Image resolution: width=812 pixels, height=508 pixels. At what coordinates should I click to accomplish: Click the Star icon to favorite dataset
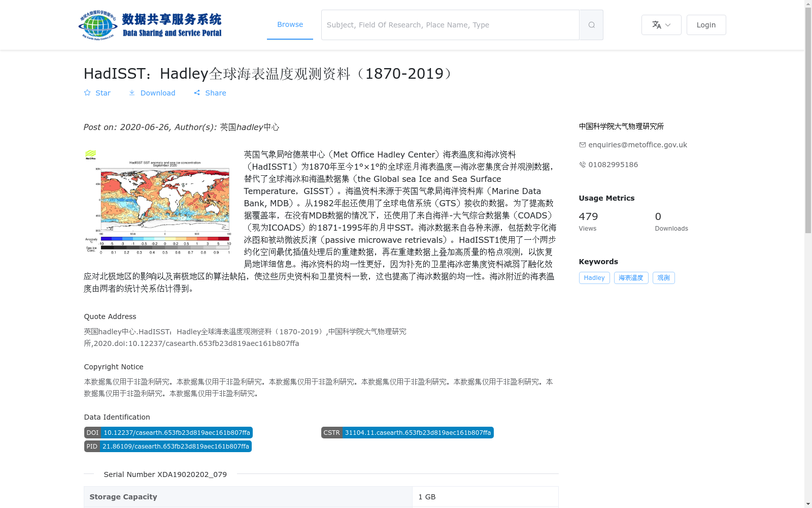coord(87,92)
